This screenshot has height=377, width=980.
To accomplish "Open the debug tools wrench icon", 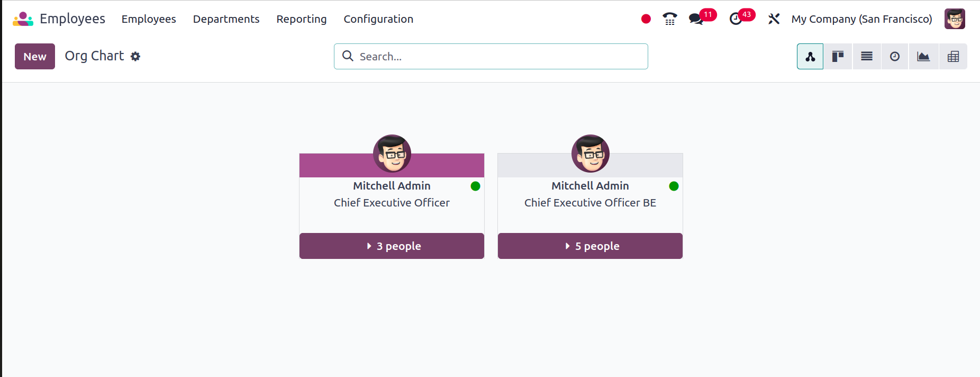I will pos(774,19).
